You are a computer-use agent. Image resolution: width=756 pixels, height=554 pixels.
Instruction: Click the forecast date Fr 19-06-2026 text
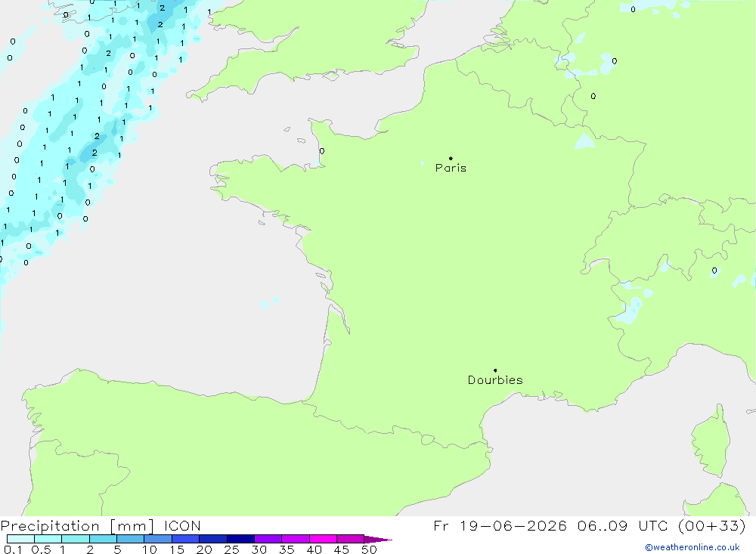click(x=500, y=525)
